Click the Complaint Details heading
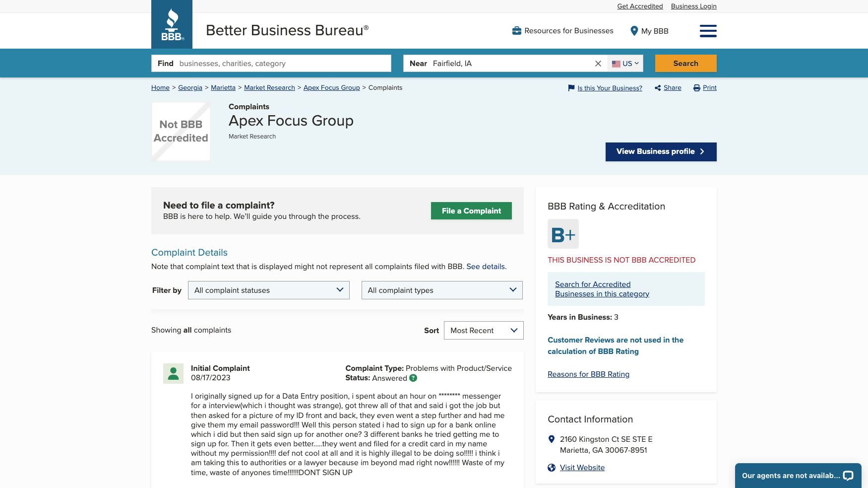This screenshot has width=868, height=488. [189, 253]
